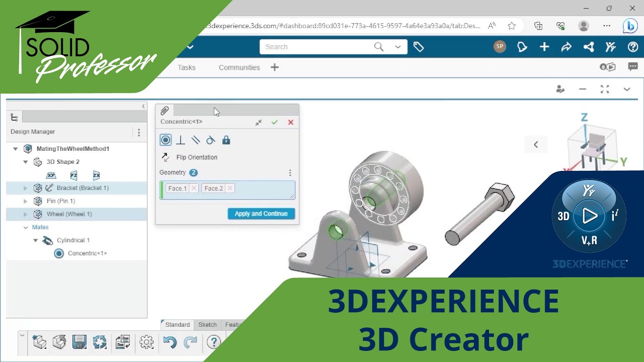The image size is (644, 362).
Task: Click the Flip Orientation arrows icon
Action: [166, 157]
